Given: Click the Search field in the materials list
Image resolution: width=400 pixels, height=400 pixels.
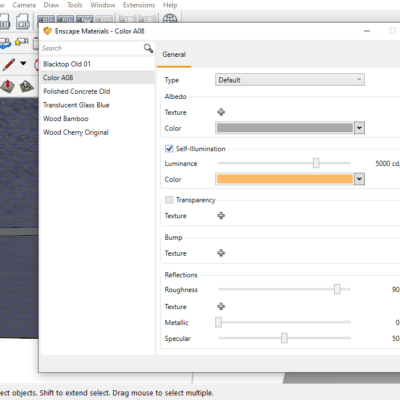Looking at the screenshot, I should pos(92,48).
